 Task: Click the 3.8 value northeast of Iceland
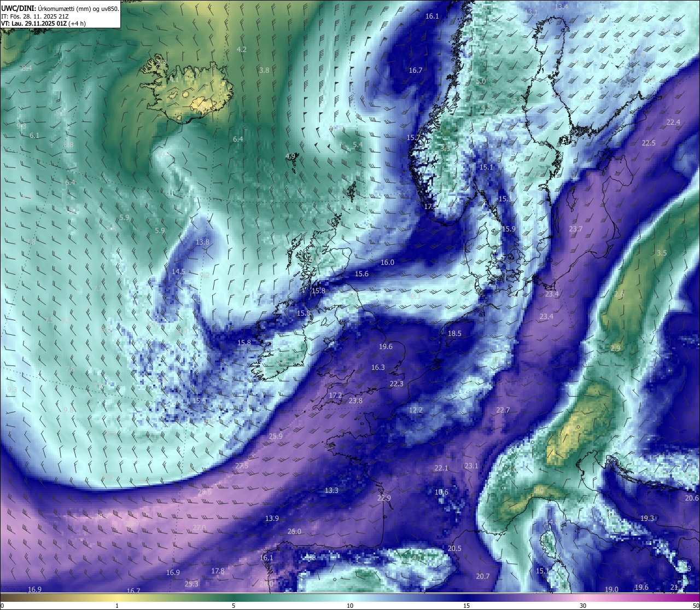(x=264, y=70)
